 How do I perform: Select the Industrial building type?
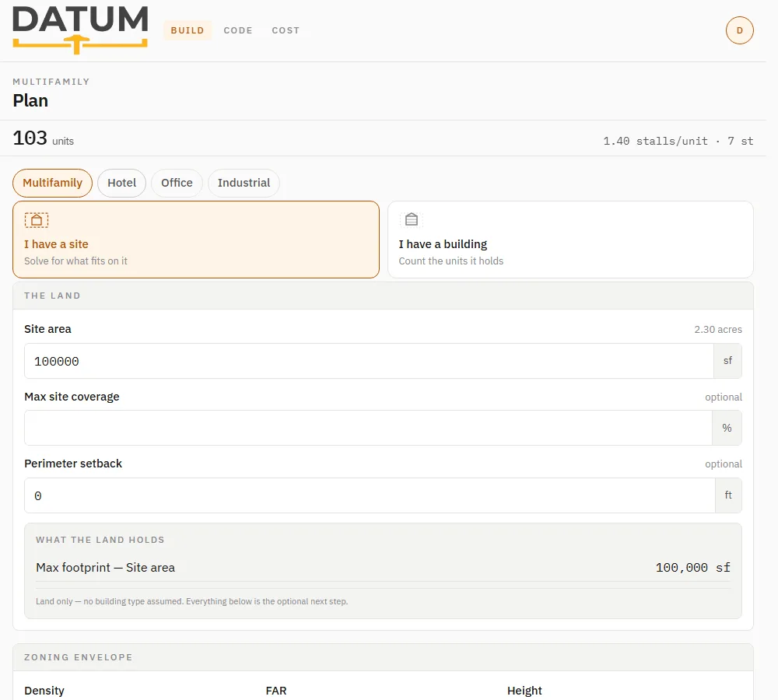244,183
